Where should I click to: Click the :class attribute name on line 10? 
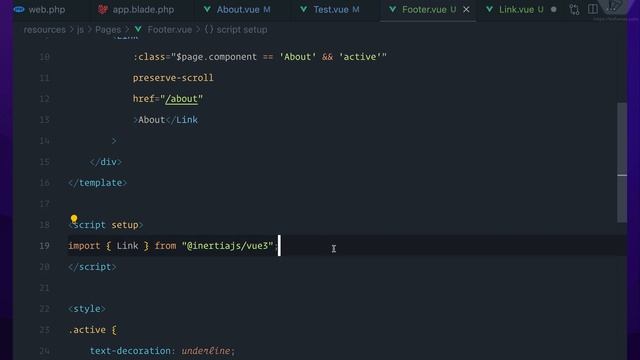(149, 57)
